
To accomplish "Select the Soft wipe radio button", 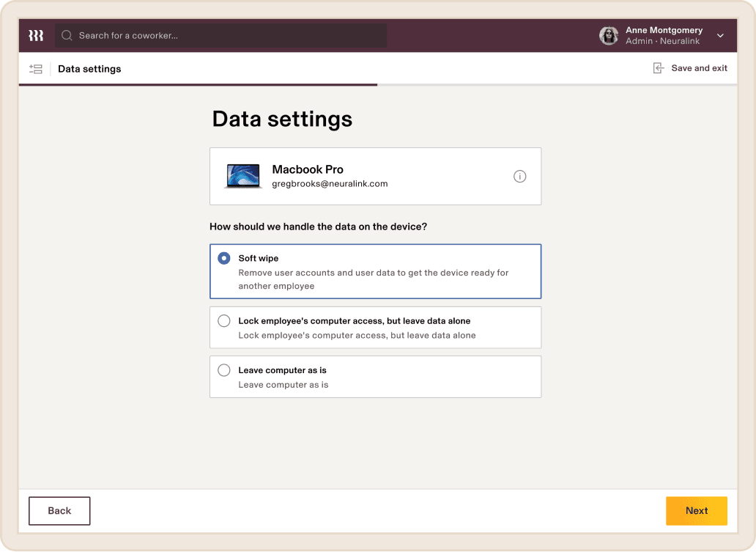I will (x=224, y=259).
